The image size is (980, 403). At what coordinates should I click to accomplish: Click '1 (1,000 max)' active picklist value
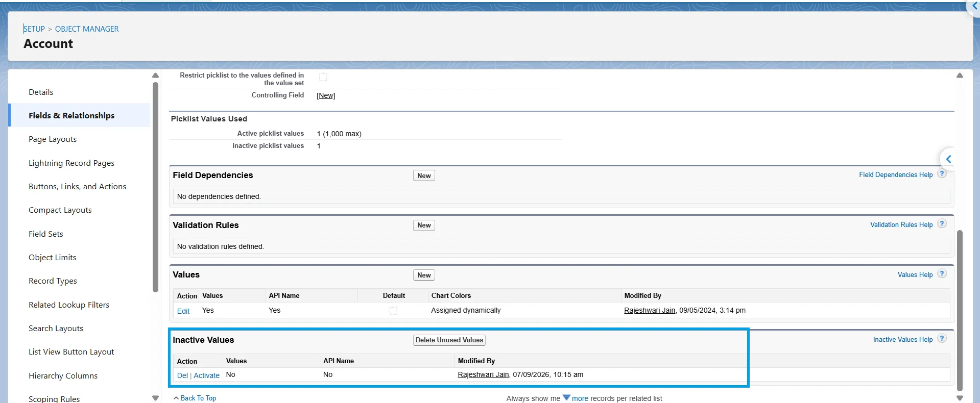tap(339, 134)
